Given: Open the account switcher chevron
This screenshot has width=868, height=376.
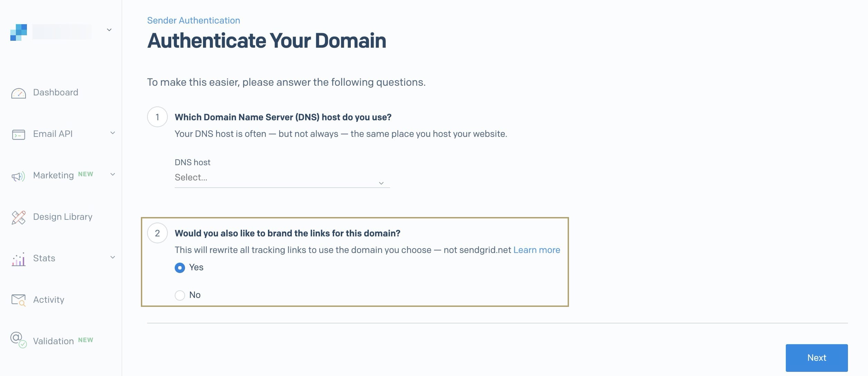Looking at the screenshot, I should click(x=109, y=30).
